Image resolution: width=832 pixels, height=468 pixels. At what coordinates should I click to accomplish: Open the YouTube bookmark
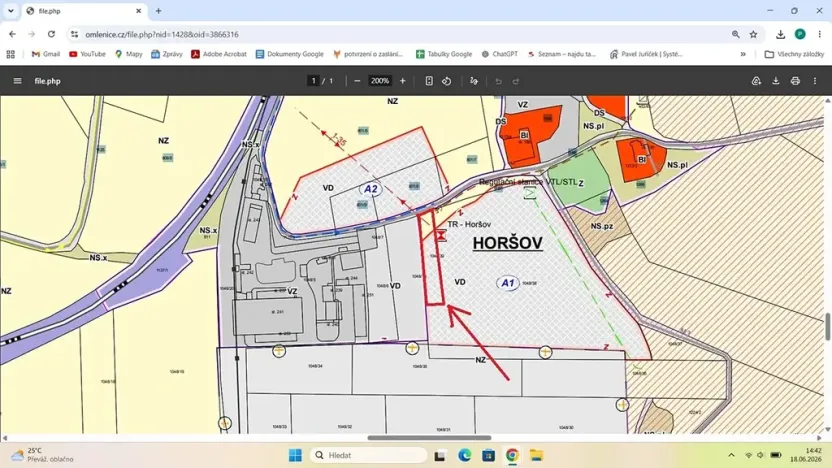pos(88,54)
